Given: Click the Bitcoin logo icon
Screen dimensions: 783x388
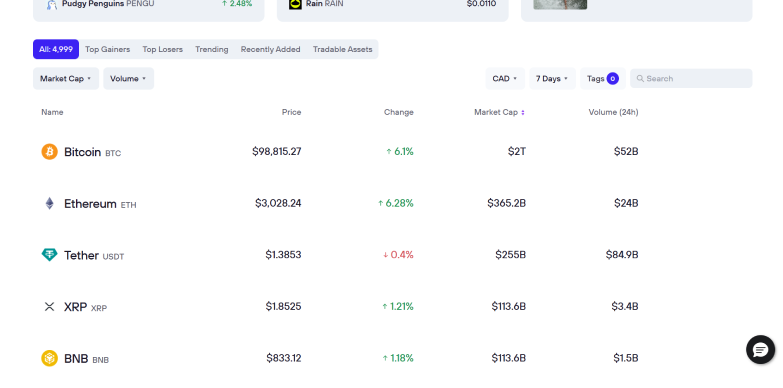Looking at the screenshot, I should [49, 151].
